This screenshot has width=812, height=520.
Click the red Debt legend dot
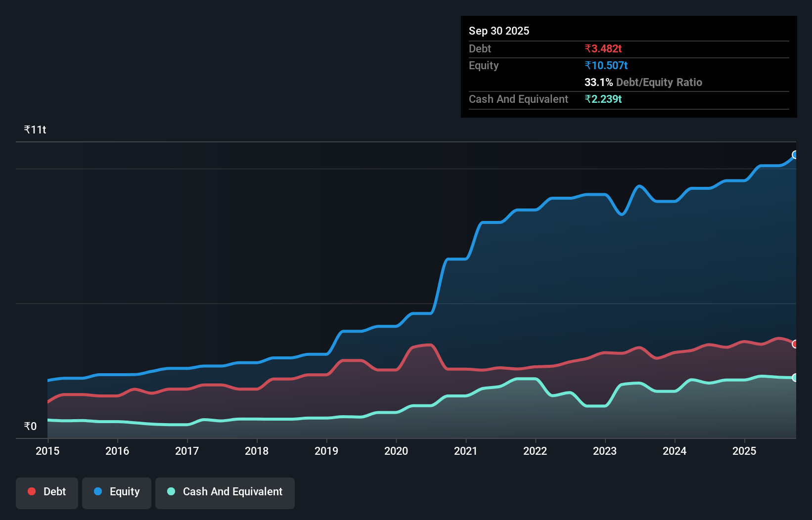(31, 491)
